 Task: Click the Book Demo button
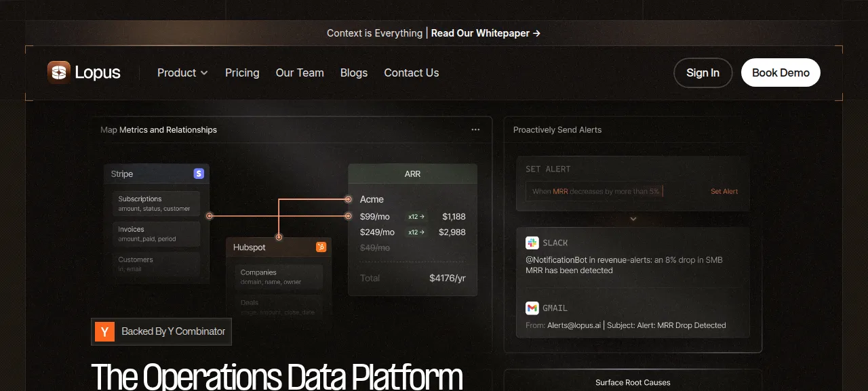pyautogui.click(x=781, y=73)
